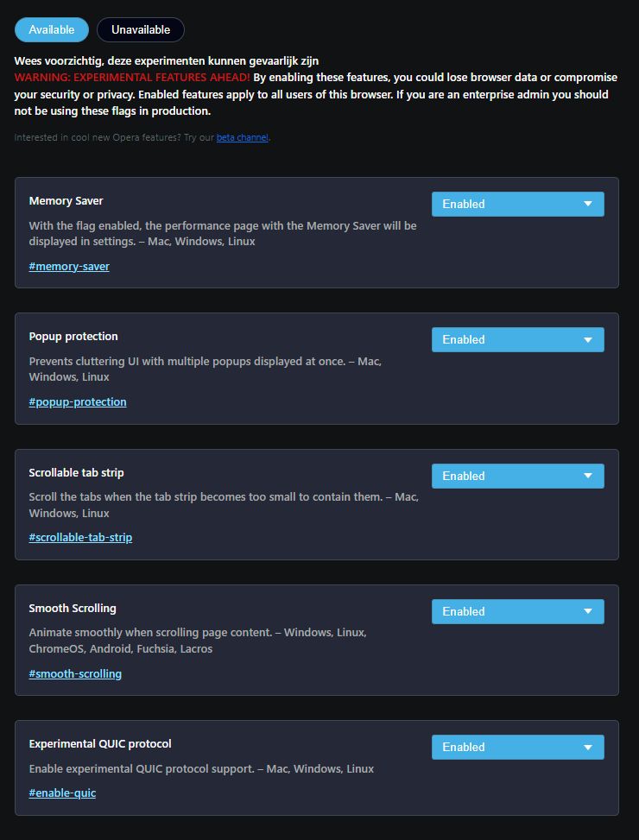The width and height of the screenshot is (639, 840).
Task: Click the Memory Saver flag title
Action: 66,200
